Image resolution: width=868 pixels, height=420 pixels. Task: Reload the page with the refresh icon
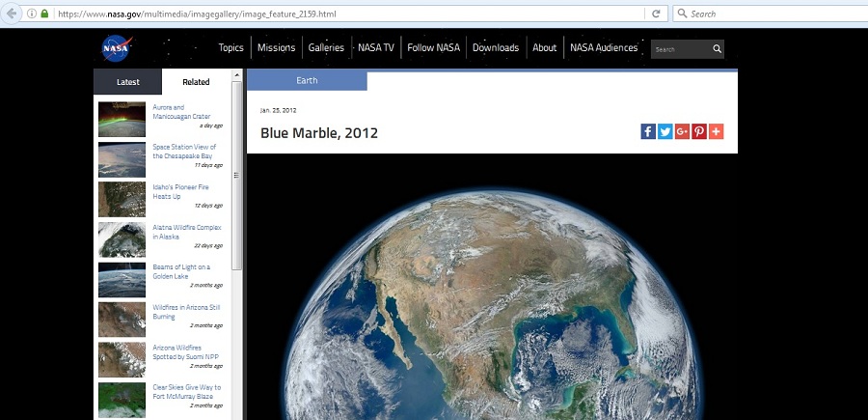click(x=656, y=14)
